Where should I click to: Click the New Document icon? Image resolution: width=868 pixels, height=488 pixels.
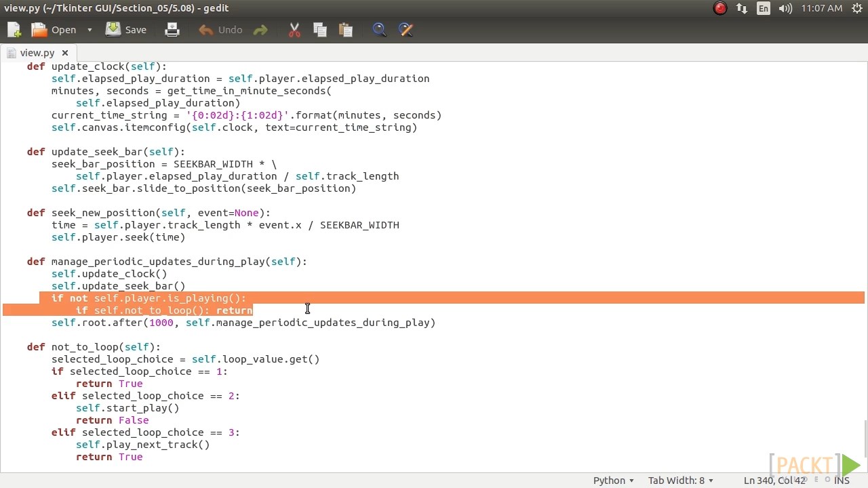pyautogui.click(x=14, y=30)
